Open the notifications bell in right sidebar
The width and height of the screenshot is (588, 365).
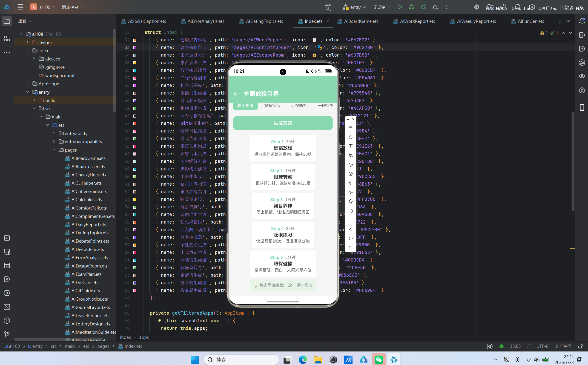pos(582,21)
